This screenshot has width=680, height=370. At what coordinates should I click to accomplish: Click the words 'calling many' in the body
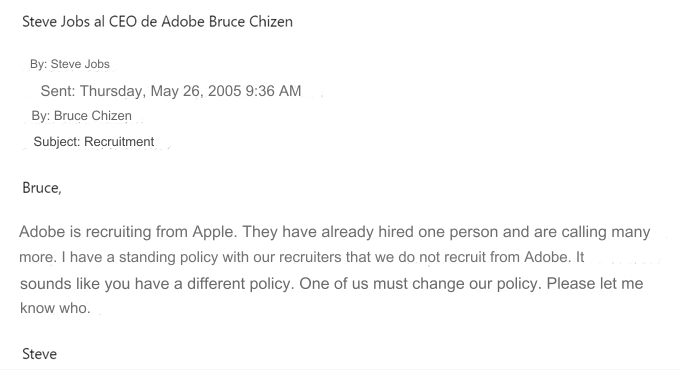click(x=606, y=232)
